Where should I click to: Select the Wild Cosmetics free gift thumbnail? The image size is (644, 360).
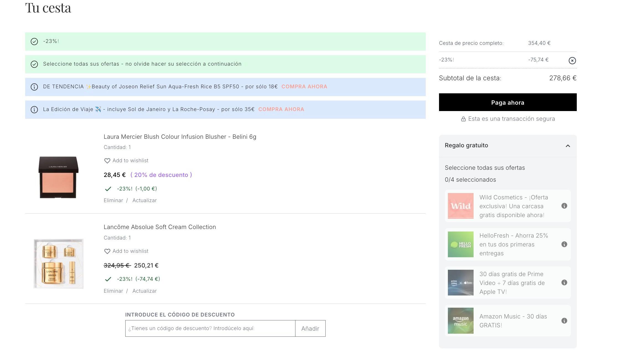[461, 206]
